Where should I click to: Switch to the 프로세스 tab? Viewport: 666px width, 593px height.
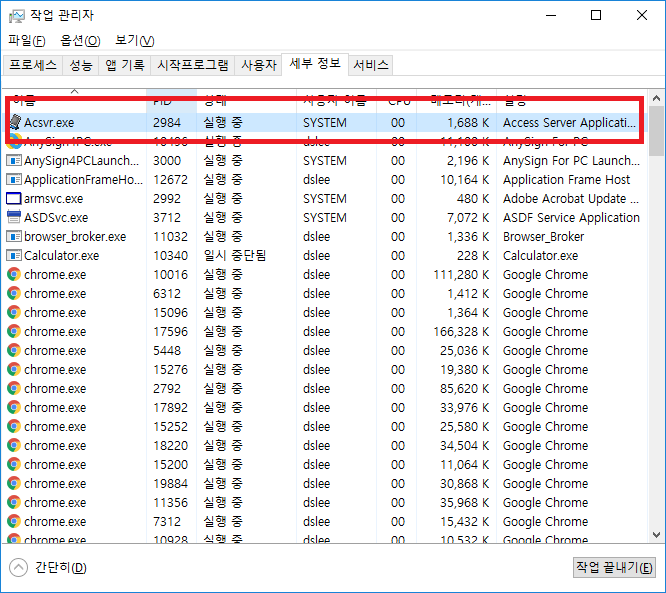(33, 65)
